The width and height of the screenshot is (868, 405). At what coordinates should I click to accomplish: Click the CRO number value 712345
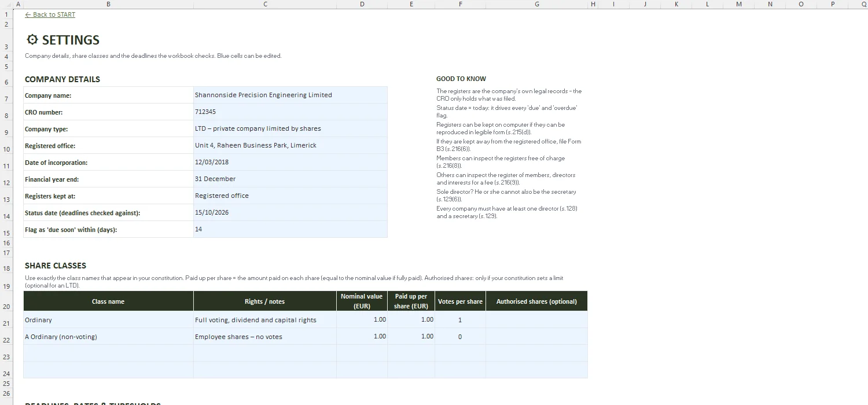(x=290, y=112)
